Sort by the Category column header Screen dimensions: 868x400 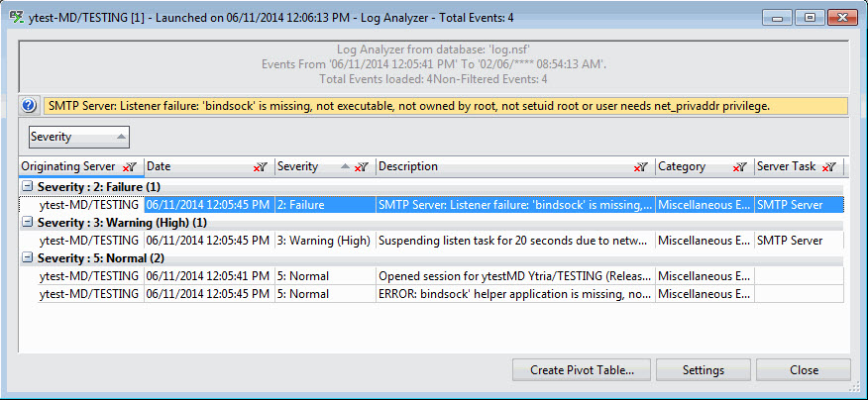click(x=689, y=167)
